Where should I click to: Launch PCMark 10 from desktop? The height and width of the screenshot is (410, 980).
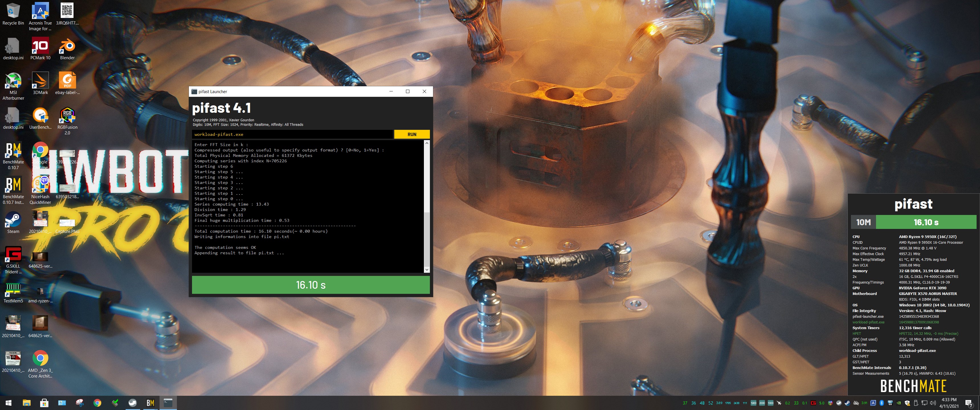pyautogui.click(x=40, y=49)
